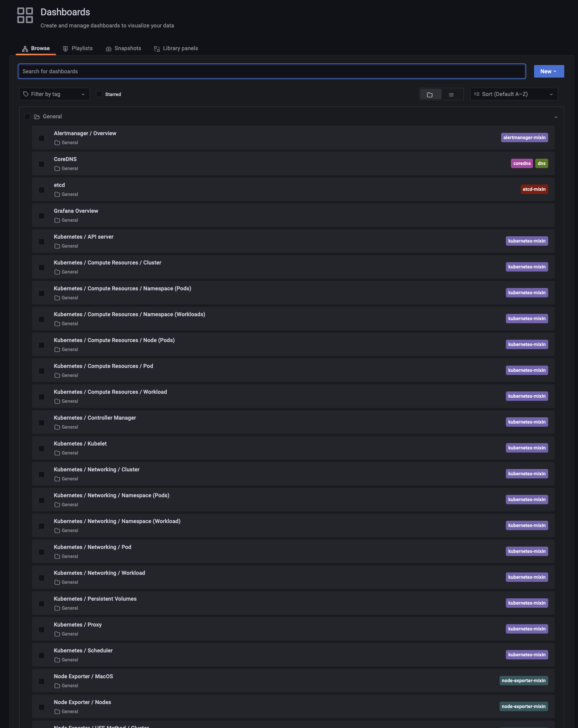Image resolution: width=578 pixels, height=728 pixels.
Task: Click folder icon under etcd
Action: pos(57,194)
